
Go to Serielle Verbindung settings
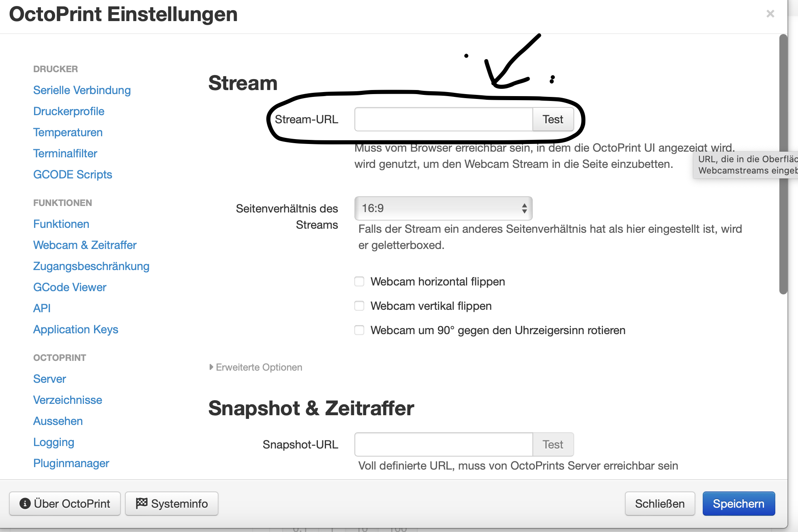click(82, 90)
